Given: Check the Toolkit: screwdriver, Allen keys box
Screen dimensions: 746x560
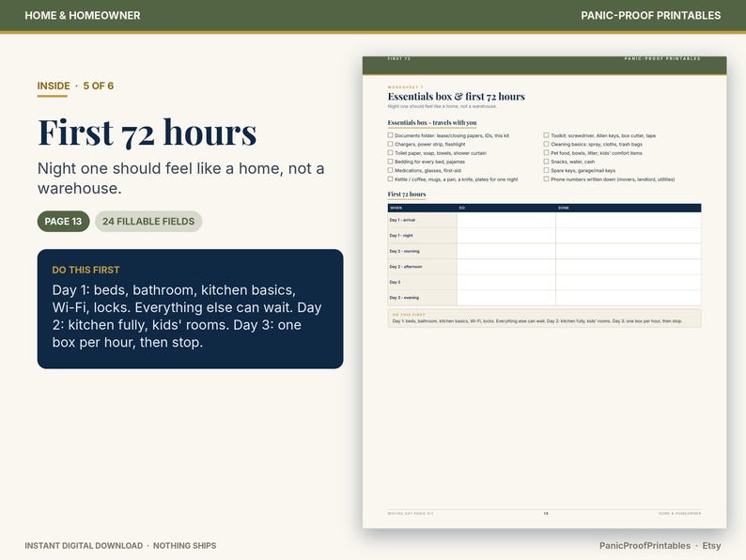Looking at the screenshot, I should point(546,135).
